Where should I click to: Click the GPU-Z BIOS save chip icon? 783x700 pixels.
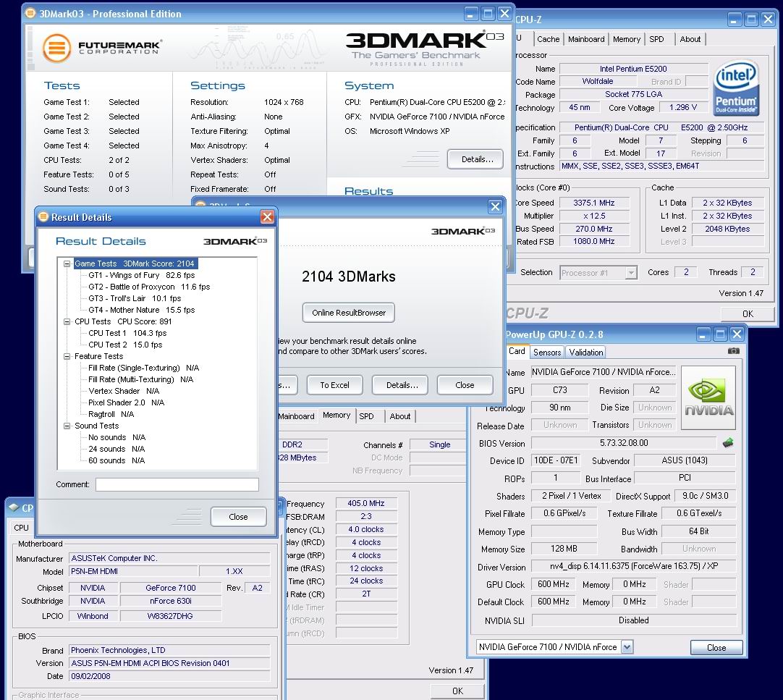tap(728, 443)
